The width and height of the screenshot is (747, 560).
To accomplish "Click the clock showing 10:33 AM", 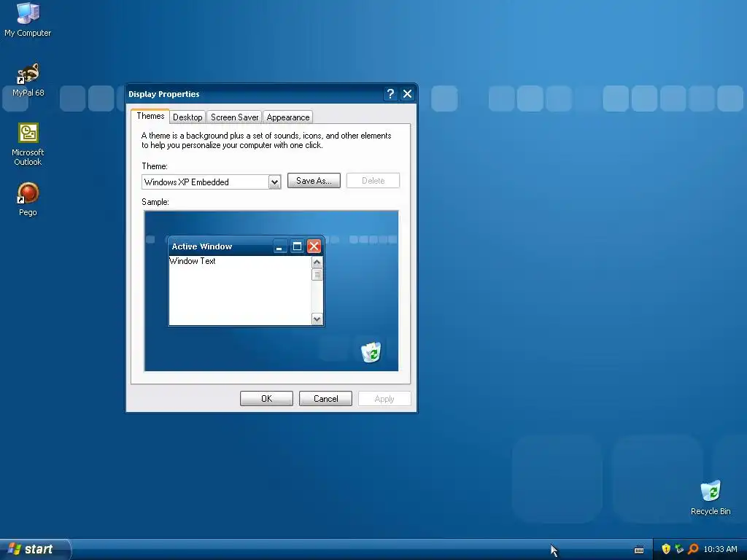I will [x=720, y=550].
